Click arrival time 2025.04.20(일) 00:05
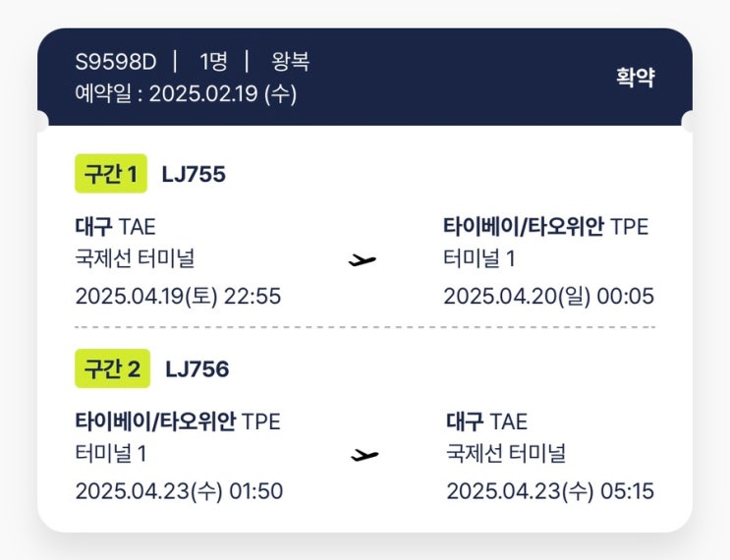This screenshot has height=560, width=730. coord(548,296)
